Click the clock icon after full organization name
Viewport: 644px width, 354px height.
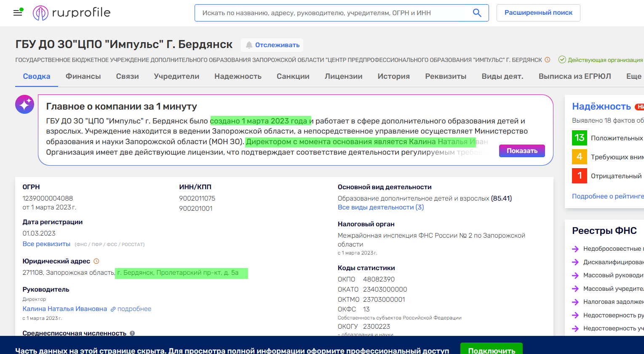tap(548, 60)
